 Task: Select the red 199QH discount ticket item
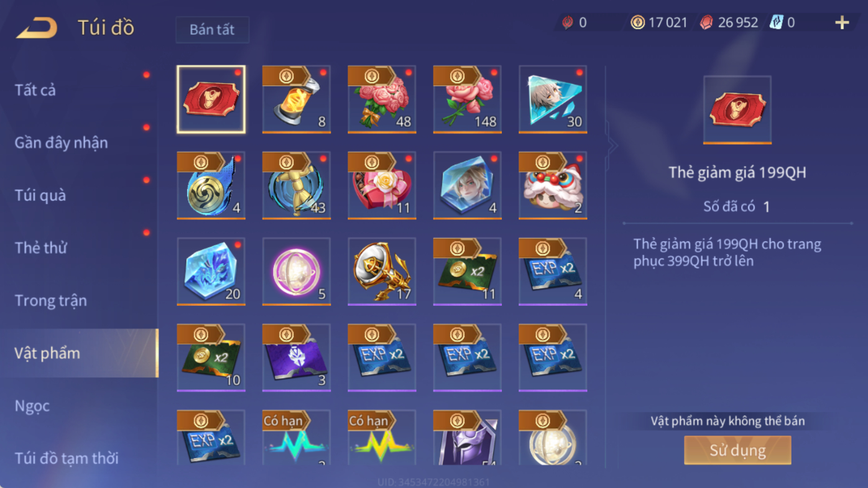[211, 99]
